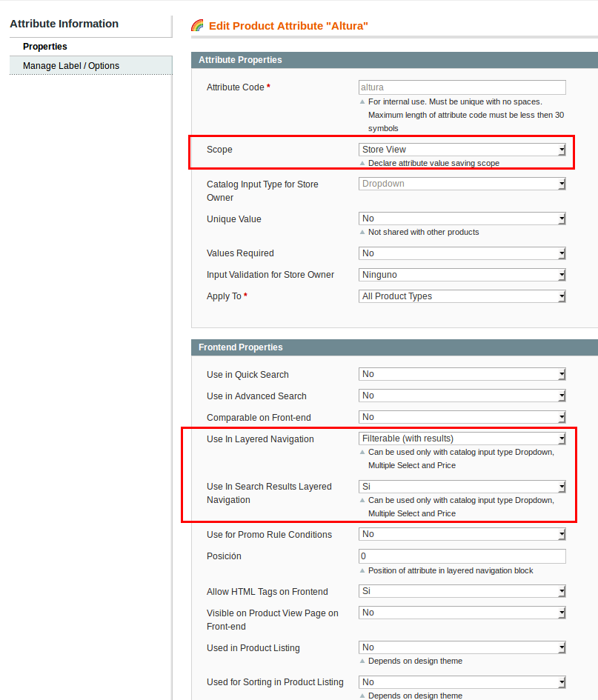598x700 pixels.
Task: Open the Properties tab
Action: (45, 47)
